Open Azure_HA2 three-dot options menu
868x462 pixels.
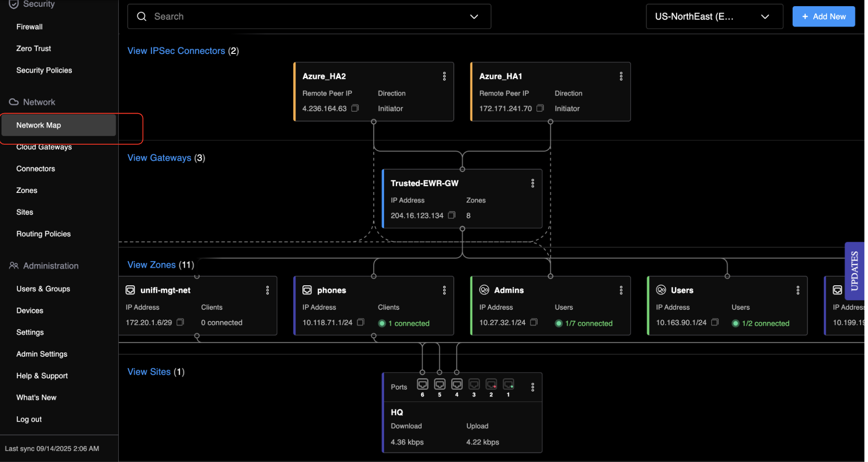[x=444, y=76]
